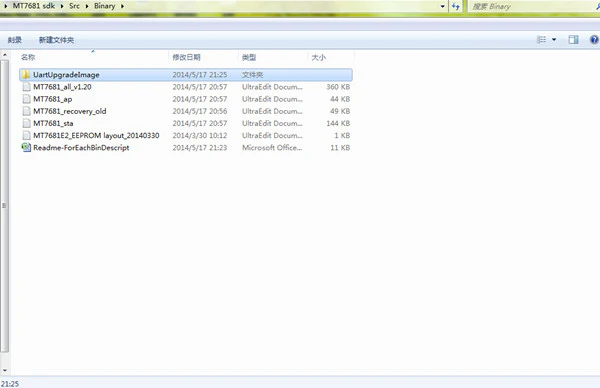Click UltraEdit type cell for MT7681_sta
Image resolution: width=600 pixels, height=388 pixels.
tap(272, 123)
